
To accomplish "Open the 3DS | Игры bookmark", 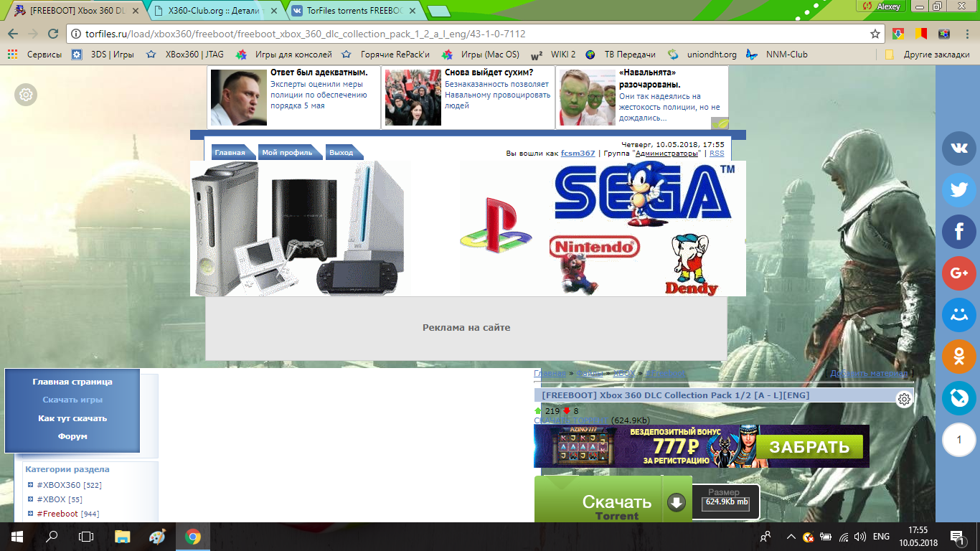I will [x=104, y=54].
